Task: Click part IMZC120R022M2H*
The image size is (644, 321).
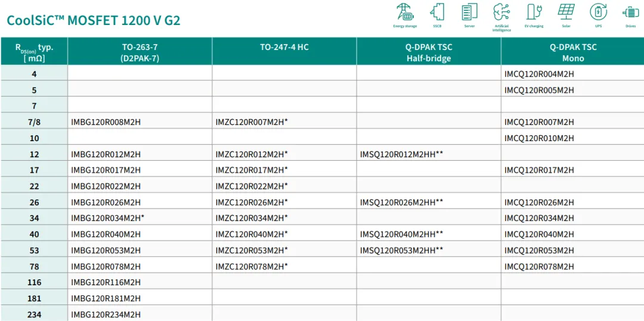Action: 252,186
